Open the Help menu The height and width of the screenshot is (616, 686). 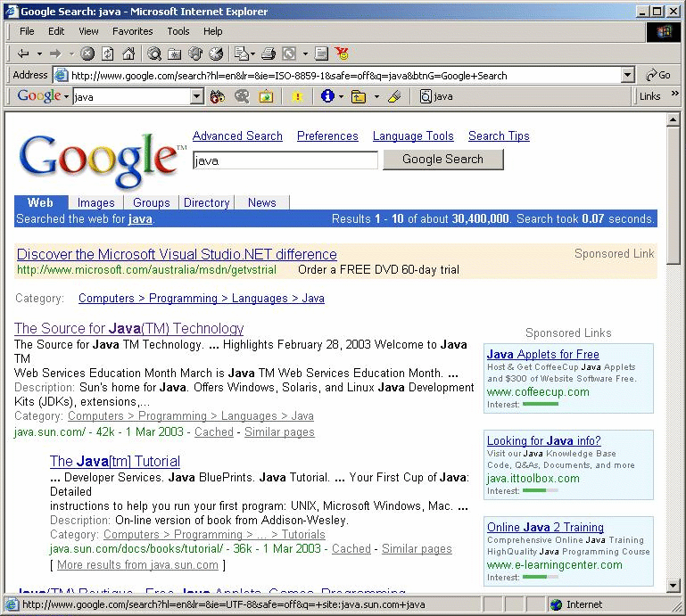pyautogui.click(x=212, y=31)
